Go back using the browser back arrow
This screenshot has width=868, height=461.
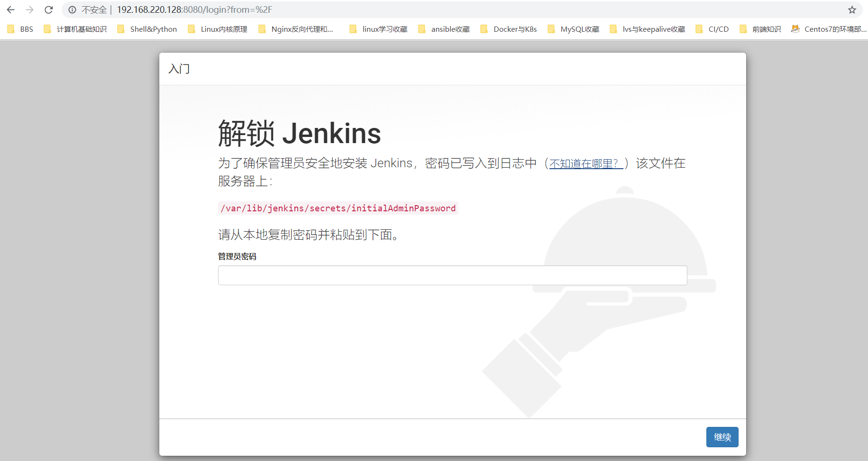pos(10,9)
